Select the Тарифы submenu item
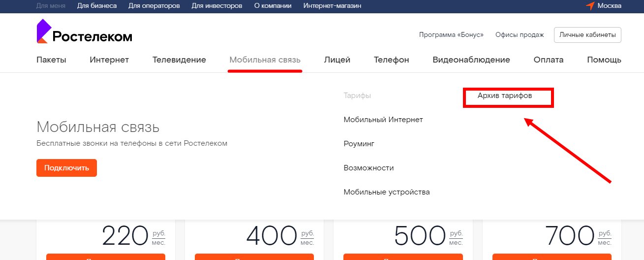 click(x=357, y=96)
